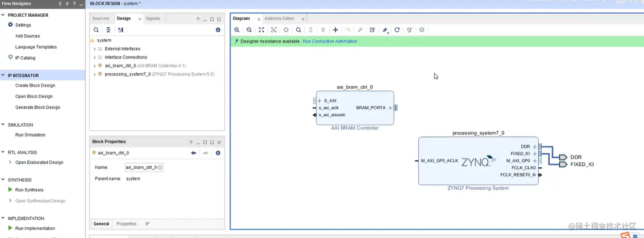
Task: Select system root in Design tree
Action: [104, 40]
